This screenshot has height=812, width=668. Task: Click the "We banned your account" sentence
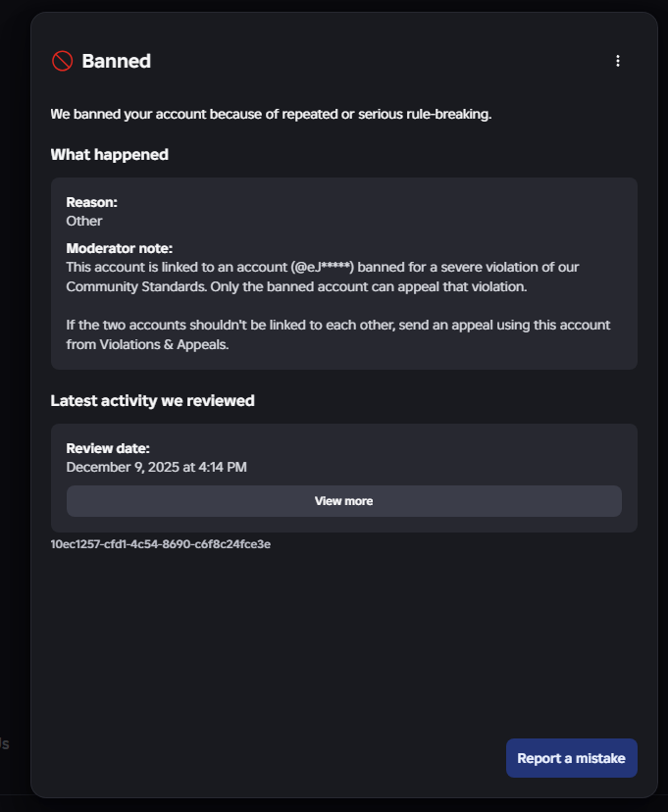pos(271,115)
